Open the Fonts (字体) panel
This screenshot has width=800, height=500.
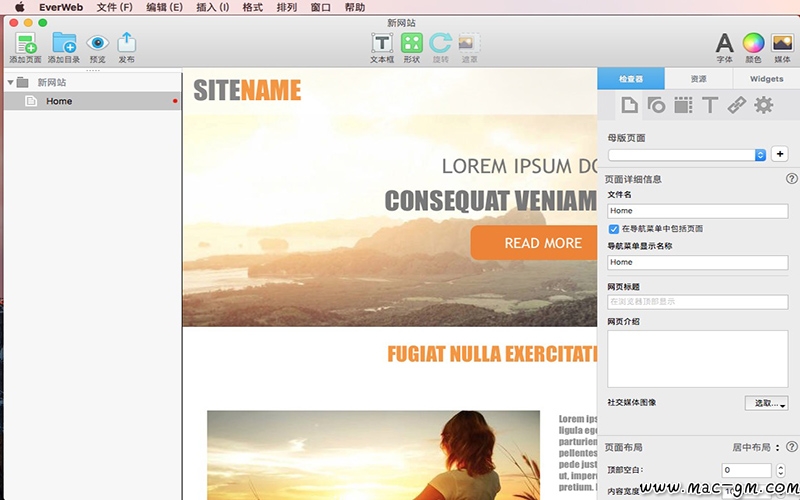click(724, 43)
